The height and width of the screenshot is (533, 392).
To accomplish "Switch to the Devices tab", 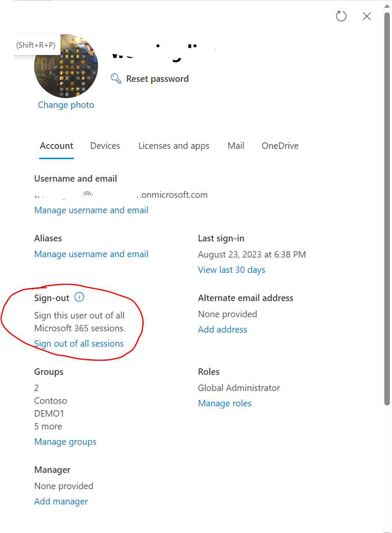I will (105, 146).
